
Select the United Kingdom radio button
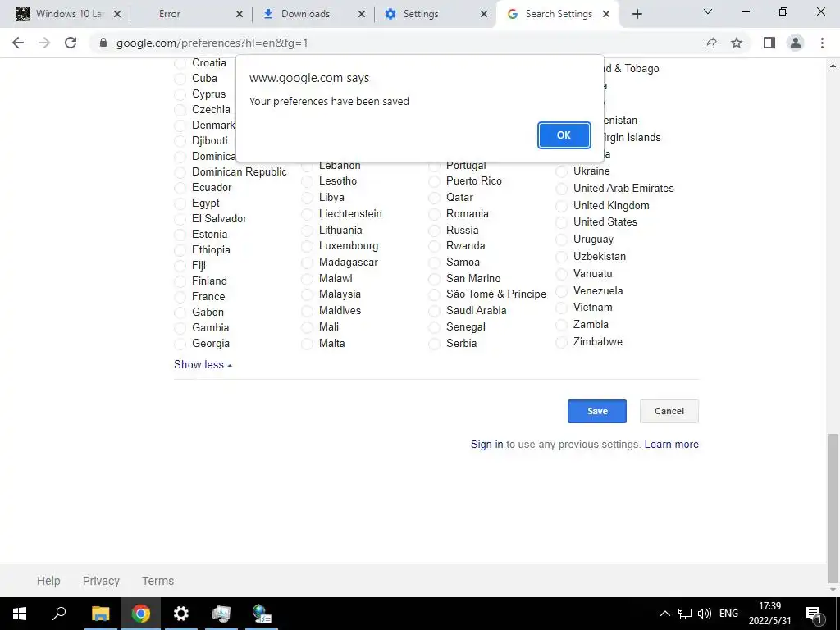tap(561, 206)
